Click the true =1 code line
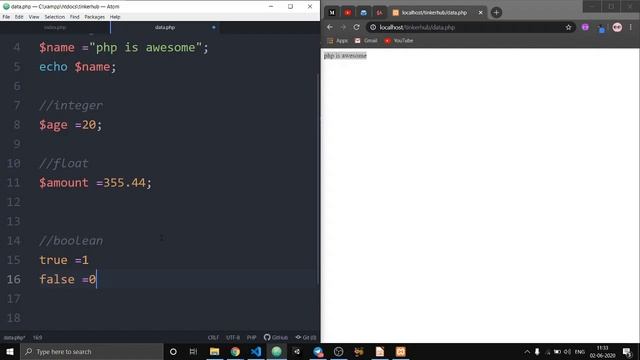 pos(64,260)
